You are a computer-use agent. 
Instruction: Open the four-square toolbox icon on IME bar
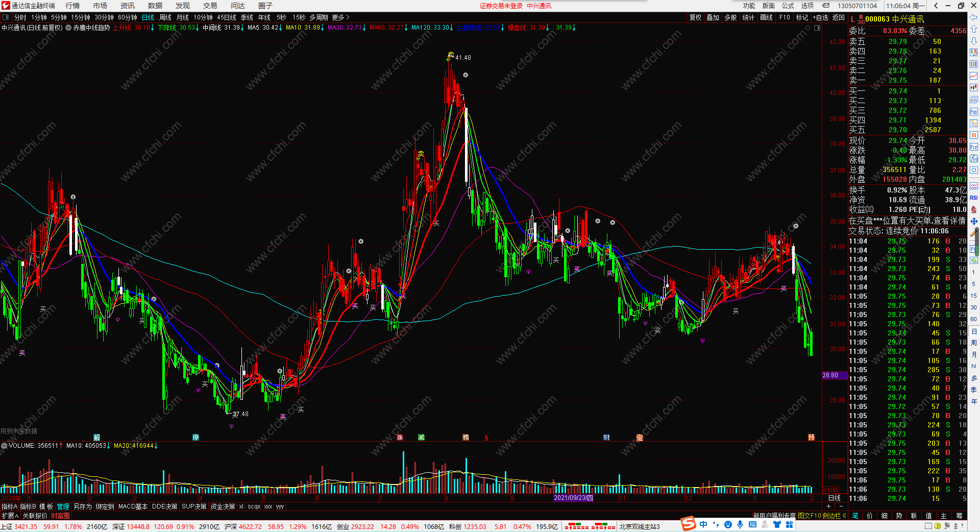tap(789, 524)
